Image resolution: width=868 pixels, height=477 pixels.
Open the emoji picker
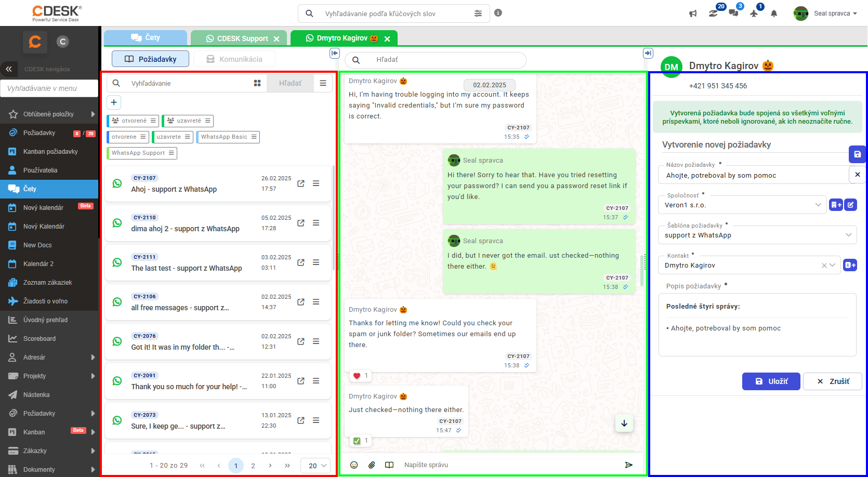pos(354,465)
